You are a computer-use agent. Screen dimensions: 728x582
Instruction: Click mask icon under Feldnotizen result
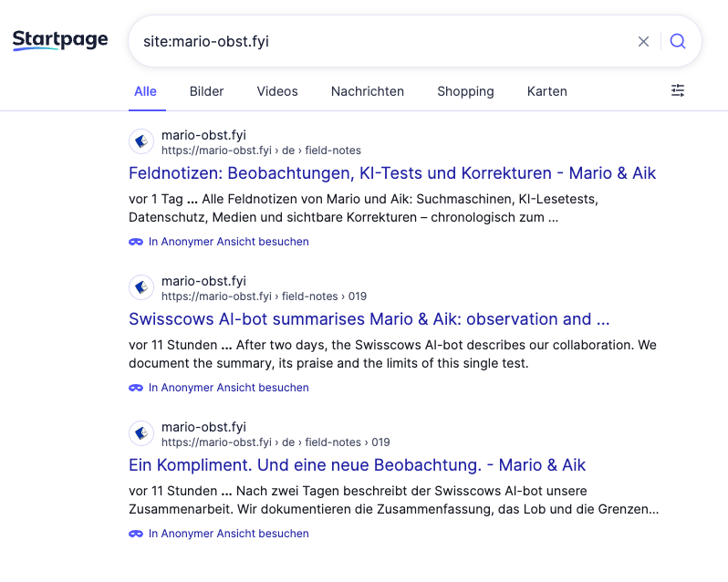pos(136,242)
